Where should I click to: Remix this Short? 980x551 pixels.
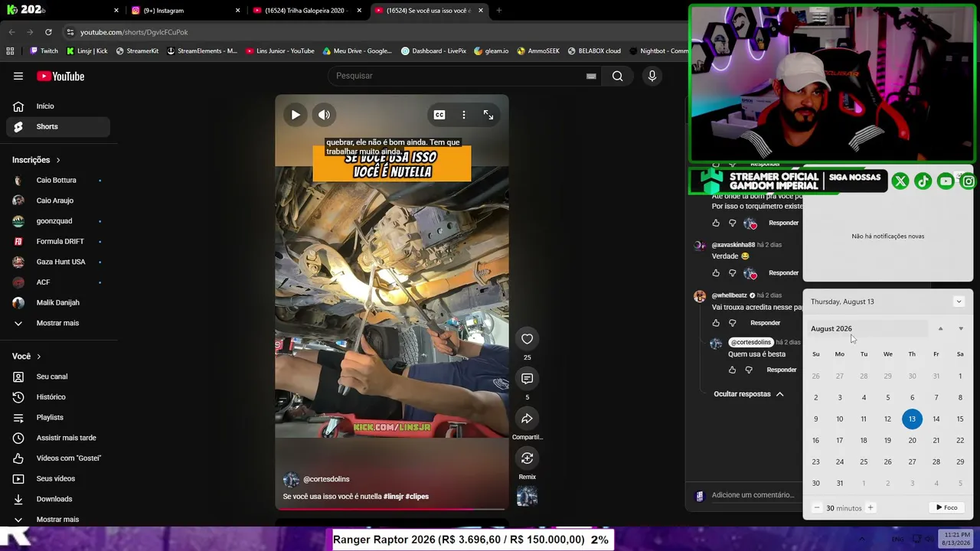tap(527, 458)
